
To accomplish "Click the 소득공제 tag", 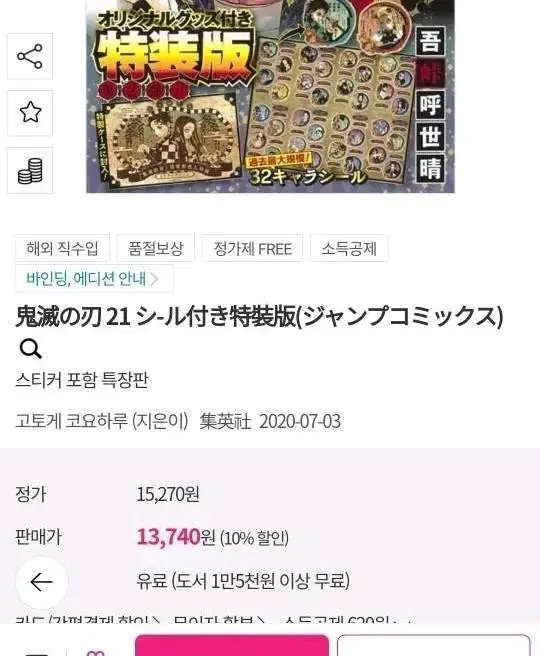I will point(348,249).
